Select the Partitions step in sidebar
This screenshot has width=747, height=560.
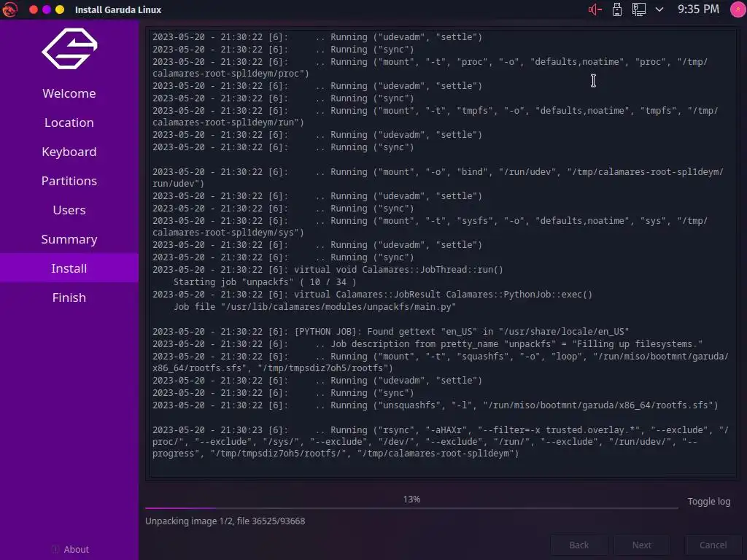click(69, 181)
